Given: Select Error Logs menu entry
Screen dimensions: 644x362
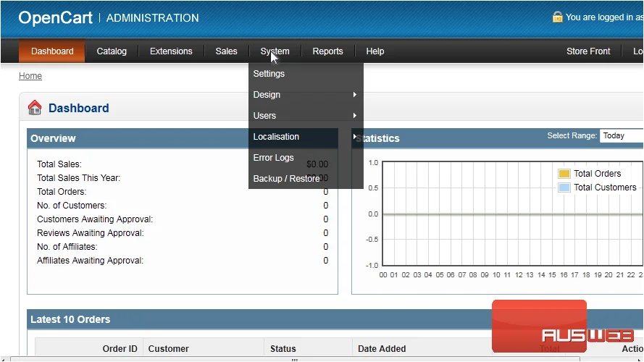Looking at the screenshot, I should point(306,158).
